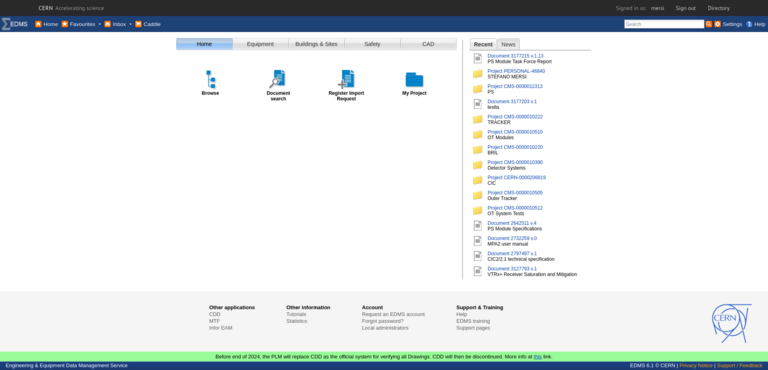Screen dimensions: 768x370
Task: Click folder icon for OT System Tests
Action: tap(478, 210)
